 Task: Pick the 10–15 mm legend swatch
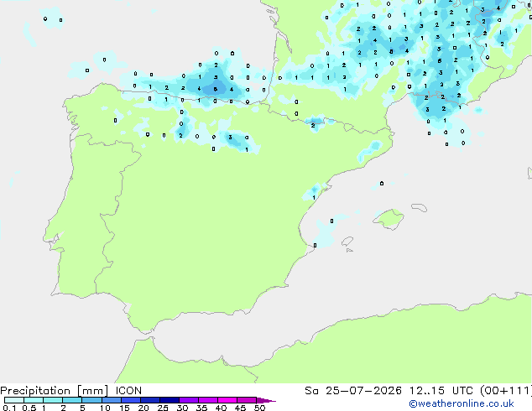click(111, 400)
